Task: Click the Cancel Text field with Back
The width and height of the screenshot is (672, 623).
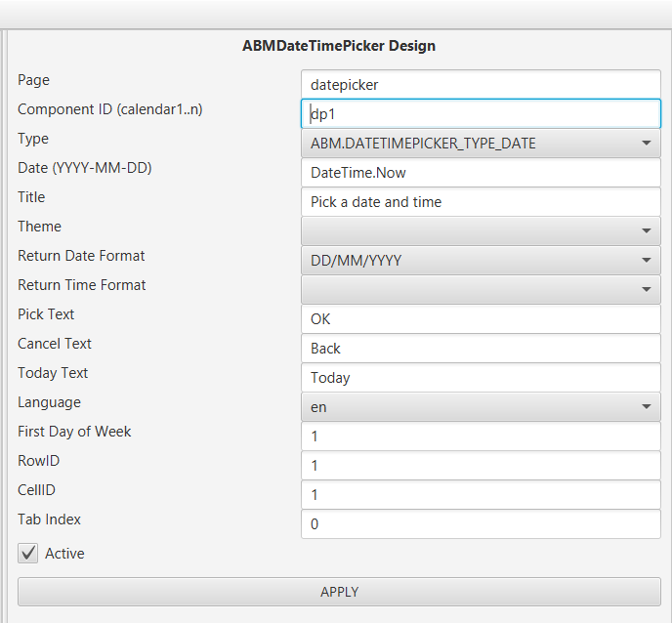Action: point(480,349)
